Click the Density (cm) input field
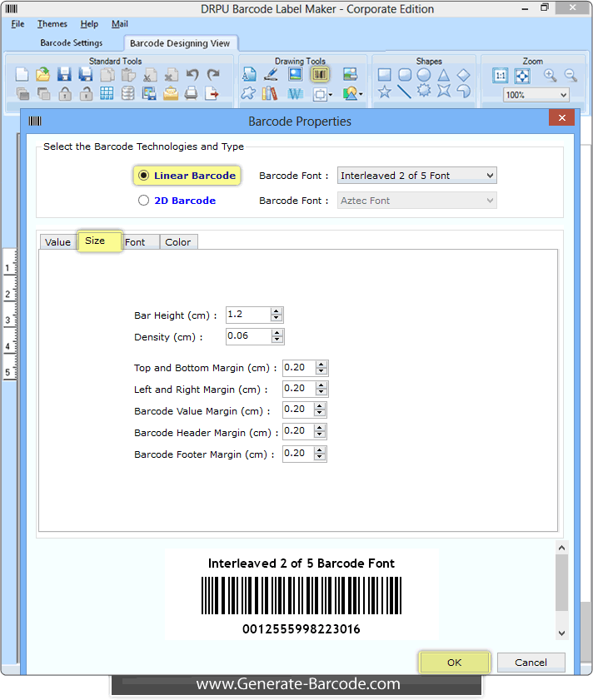The width and height of the screenshot is (593, 700). [247, 336]
